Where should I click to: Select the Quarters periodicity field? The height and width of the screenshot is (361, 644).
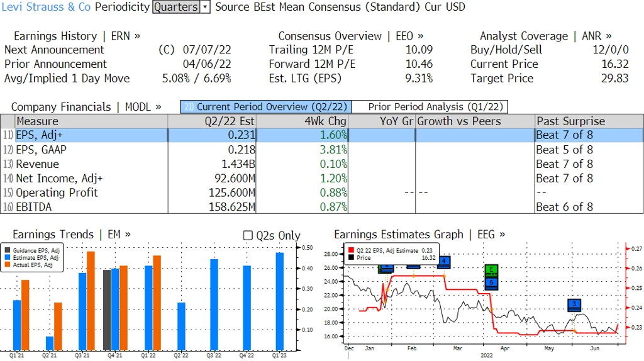coord(176,7)
